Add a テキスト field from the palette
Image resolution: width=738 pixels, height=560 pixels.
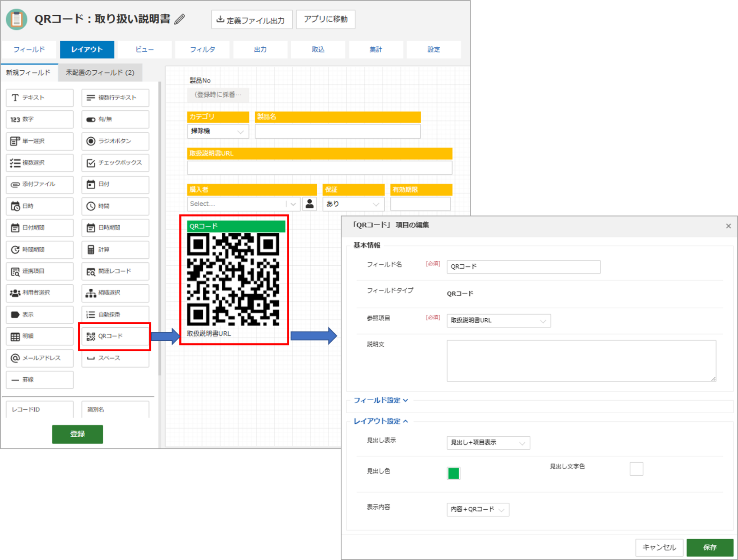coord(40,98)
